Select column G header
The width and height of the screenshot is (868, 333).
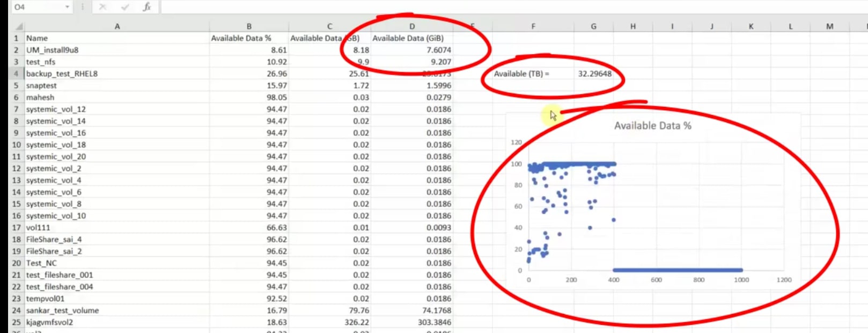coord(593,26)
